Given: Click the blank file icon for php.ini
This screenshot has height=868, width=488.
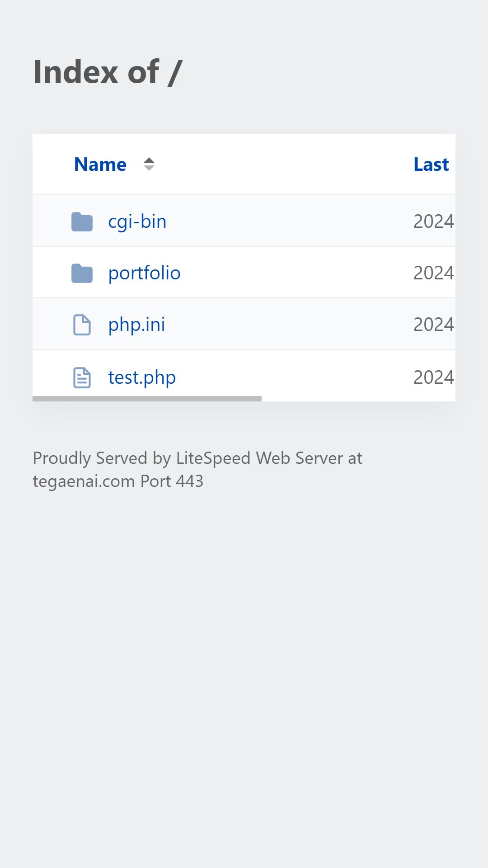Looking at the screenshot, I should pyautogui.click(x=82, y=325).
